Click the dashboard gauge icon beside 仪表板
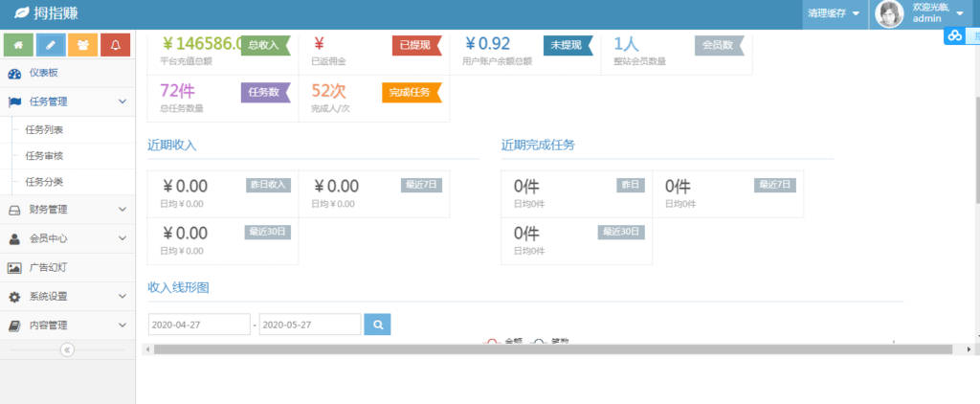The image size is (980, 404). tap(14, 74)
